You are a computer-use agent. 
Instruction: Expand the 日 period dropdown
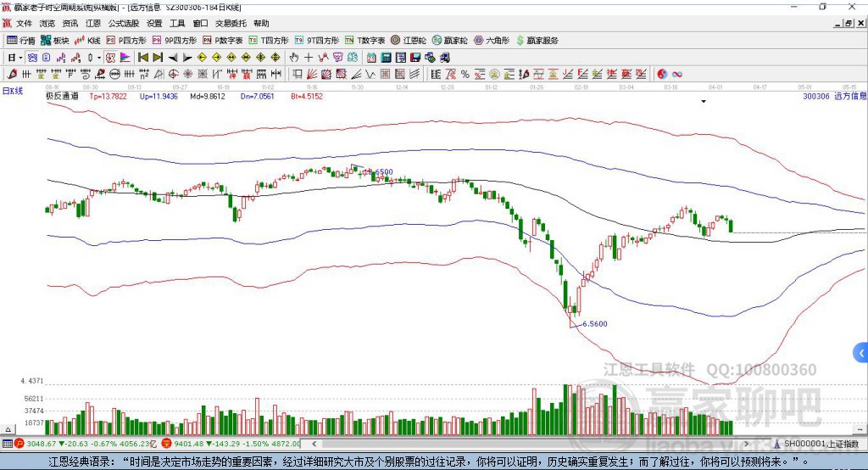click(20, 58)
